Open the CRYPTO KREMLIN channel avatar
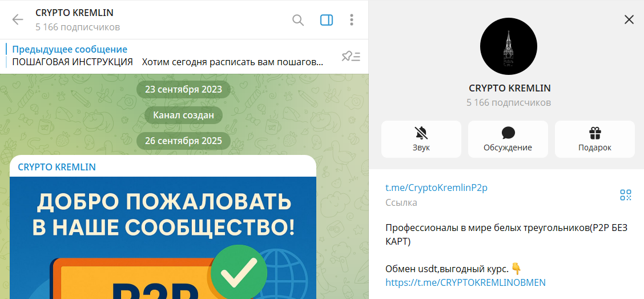 [x=509, y=46]
